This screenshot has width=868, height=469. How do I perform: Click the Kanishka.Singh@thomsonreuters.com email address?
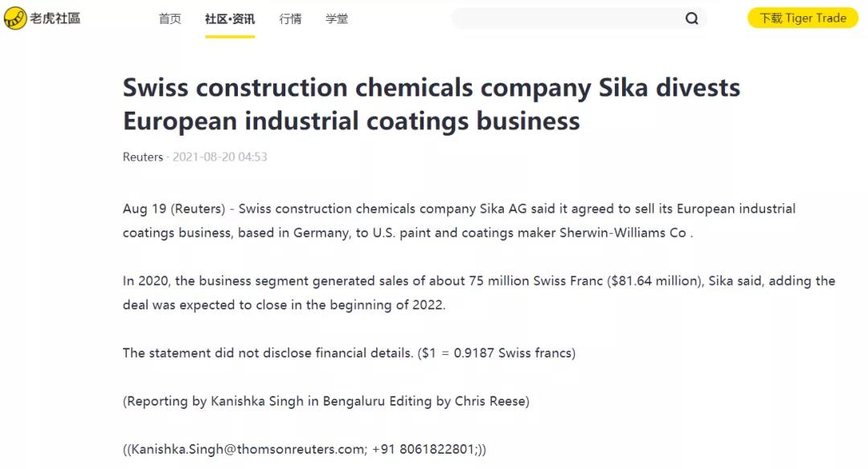[x=247, y=450]
